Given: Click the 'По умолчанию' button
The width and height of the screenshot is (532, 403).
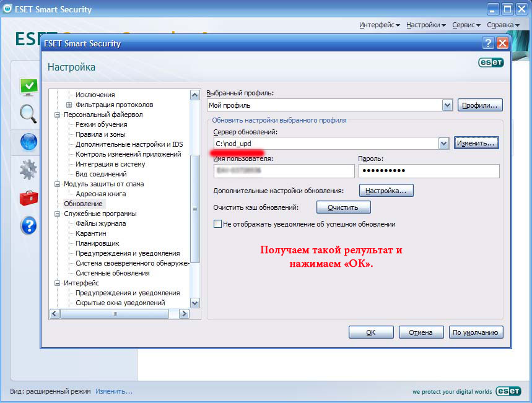Looking at the screenshot, I should coord(476,332).
